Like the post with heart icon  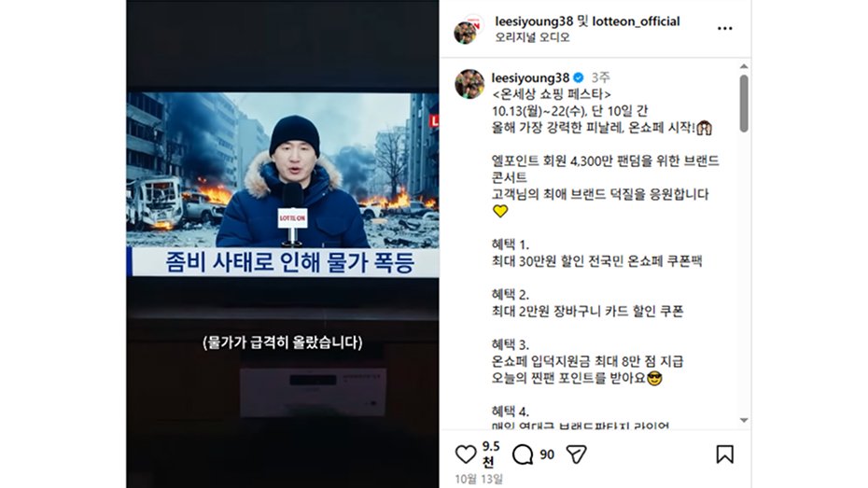pyautogui.click(x=466, y=454)
